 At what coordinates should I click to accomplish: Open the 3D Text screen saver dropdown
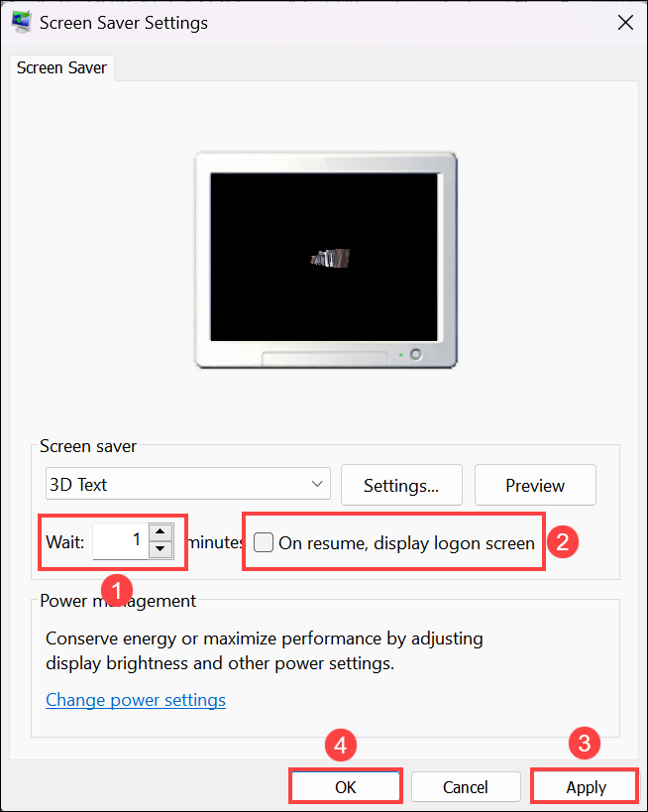pos(188,484)
